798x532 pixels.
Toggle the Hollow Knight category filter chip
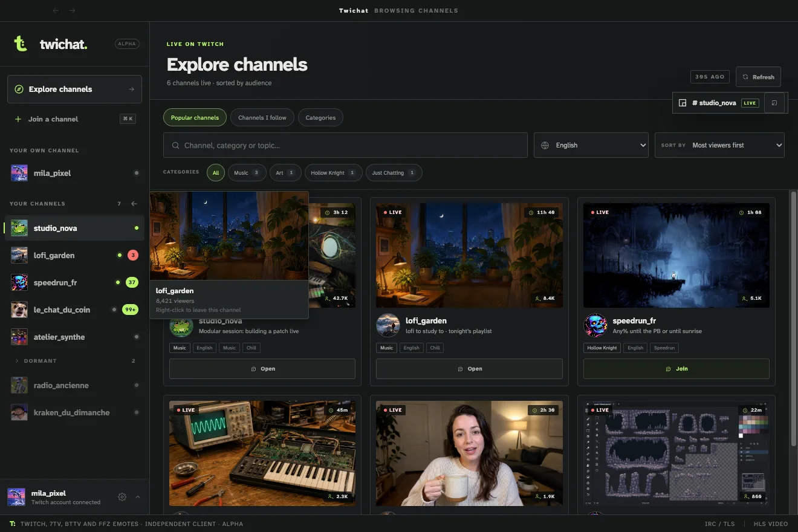point(334,173)
